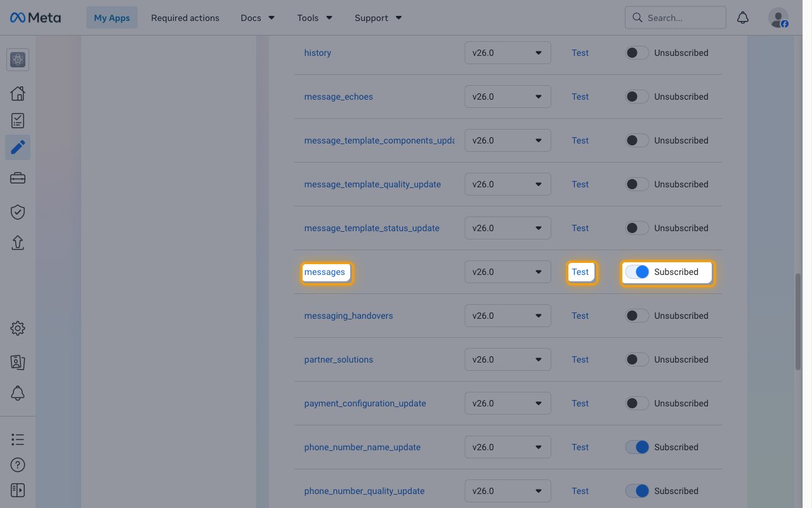Image resolution: width=812 pixels, height=508 pixels.
Task: Open the Meta logo home link
Action: tap(36, 18)
